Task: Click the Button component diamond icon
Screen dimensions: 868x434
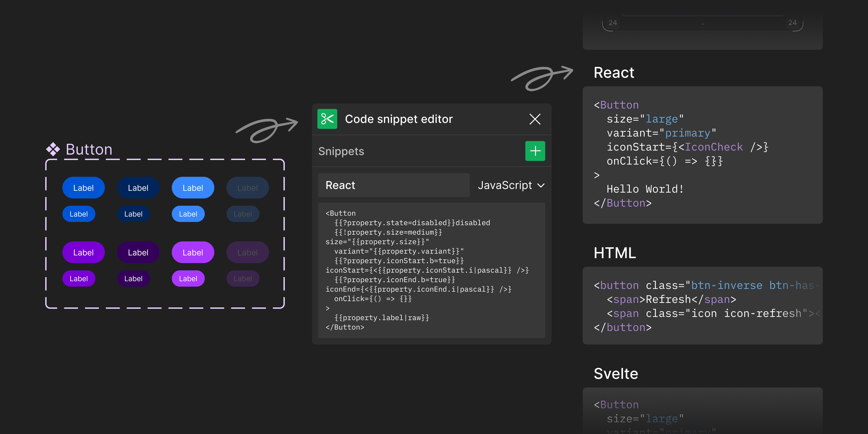Action: (53, 149)
